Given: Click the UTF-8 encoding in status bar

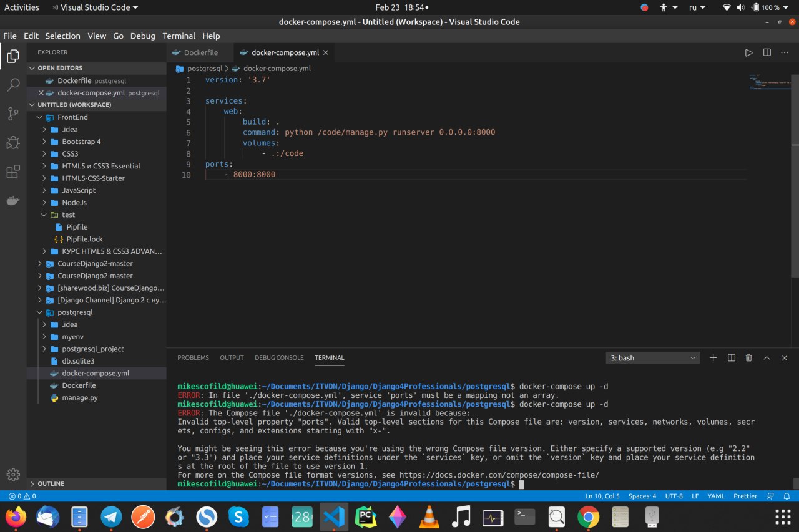Looking at the screenshot, I should coord(674,496).
